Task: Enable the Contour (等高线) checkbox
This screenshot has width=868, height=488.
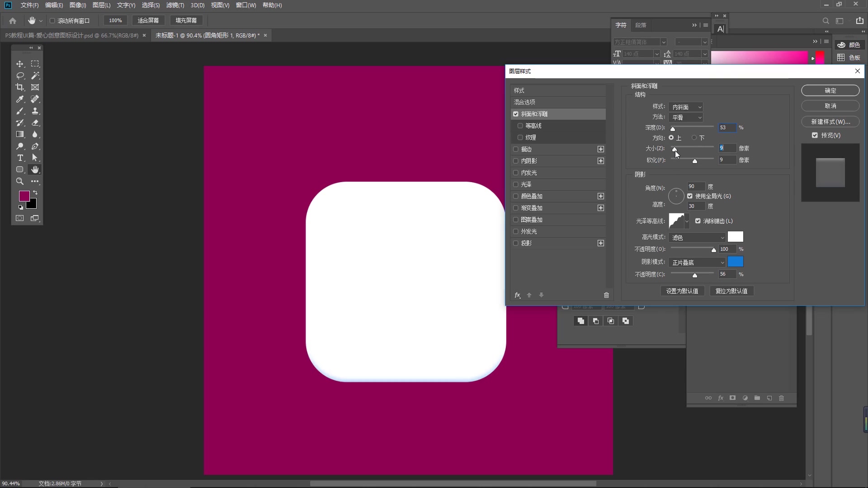Action: (x=520, y=126)
